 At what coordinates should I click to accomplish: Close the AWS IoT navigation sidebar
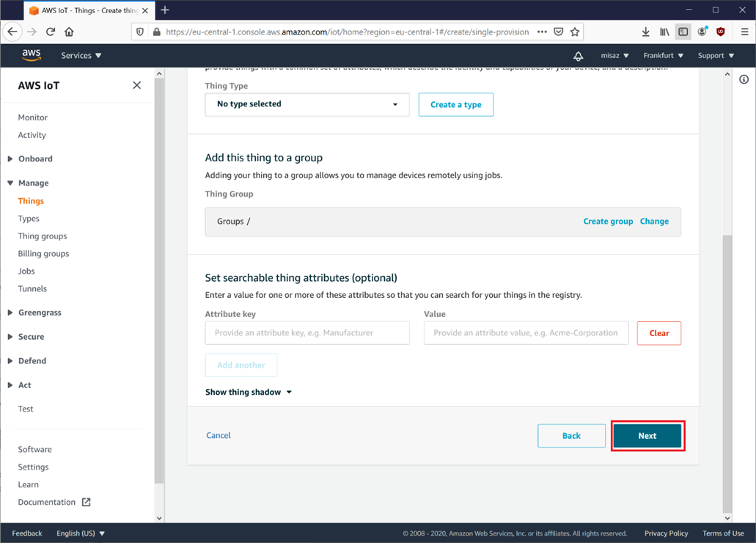click(137, 85)
